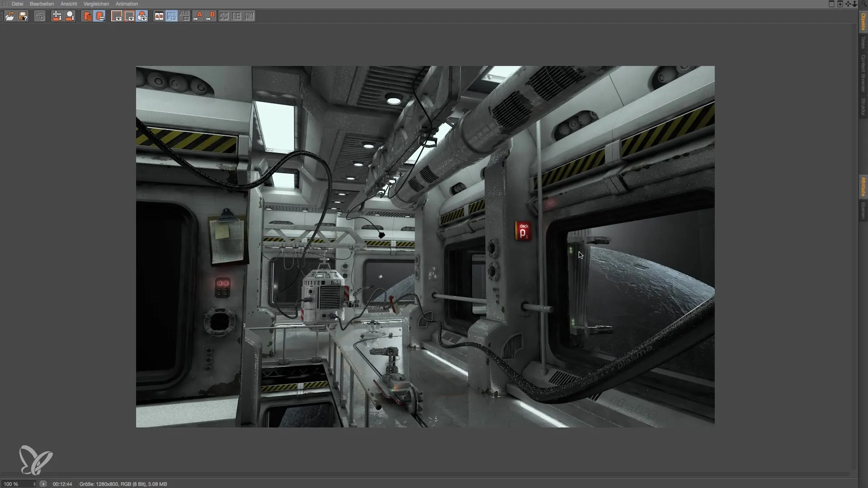The image size is (868, 488).
Task: Toggle the first frame-with-eye display icon
Action: tap(117, 16)
